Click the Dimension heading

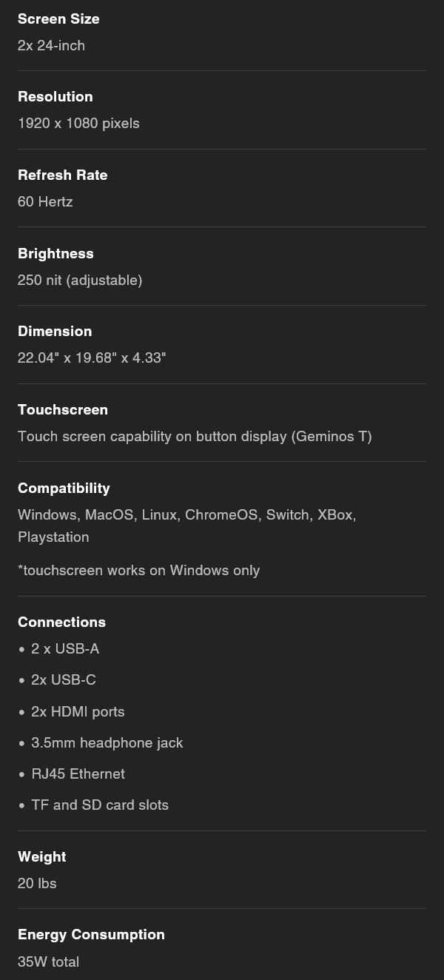click(x=55, y=332)
